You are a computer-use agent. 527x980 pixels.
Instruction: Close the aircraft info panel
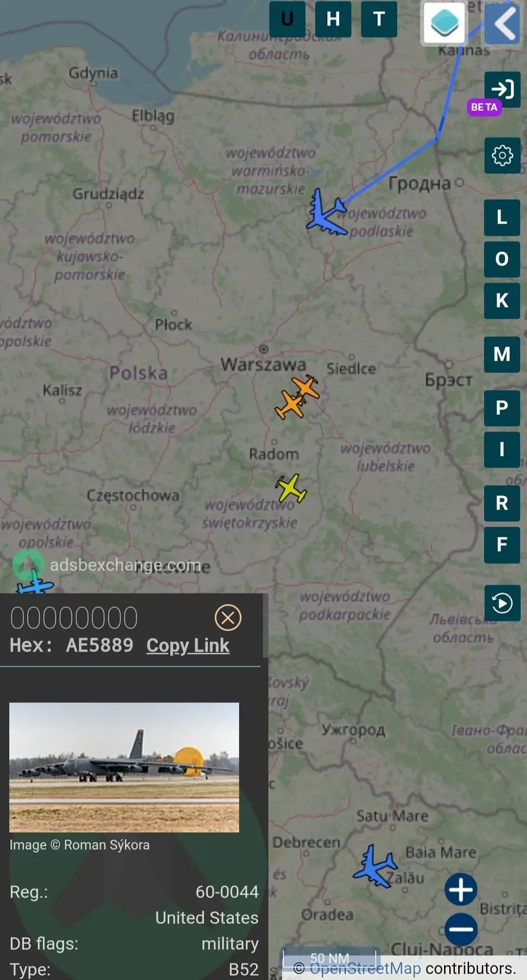228,617
